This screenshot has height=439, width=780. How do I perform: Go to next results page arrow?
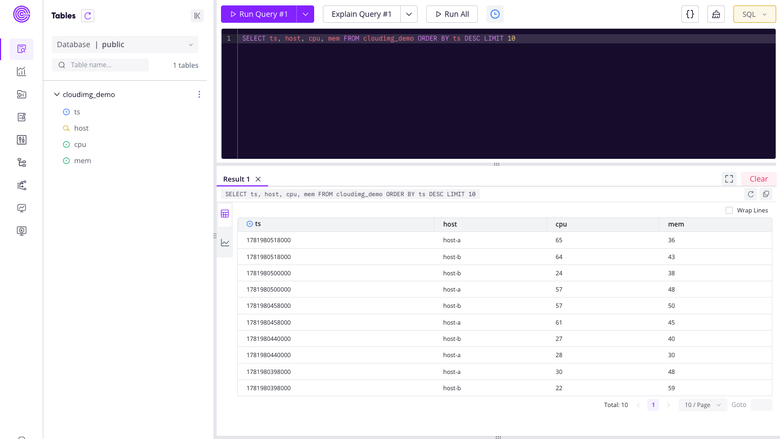click(669, 405)
